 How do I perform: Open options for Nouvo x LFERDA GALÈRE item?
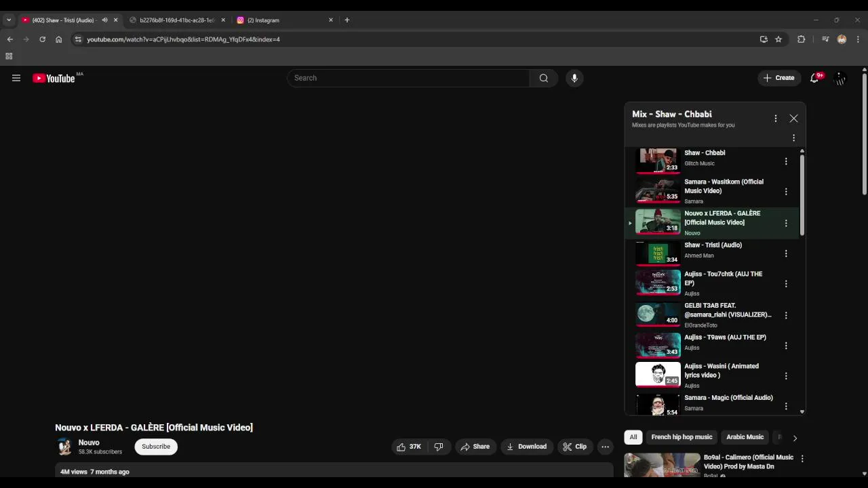pos(786,223)
